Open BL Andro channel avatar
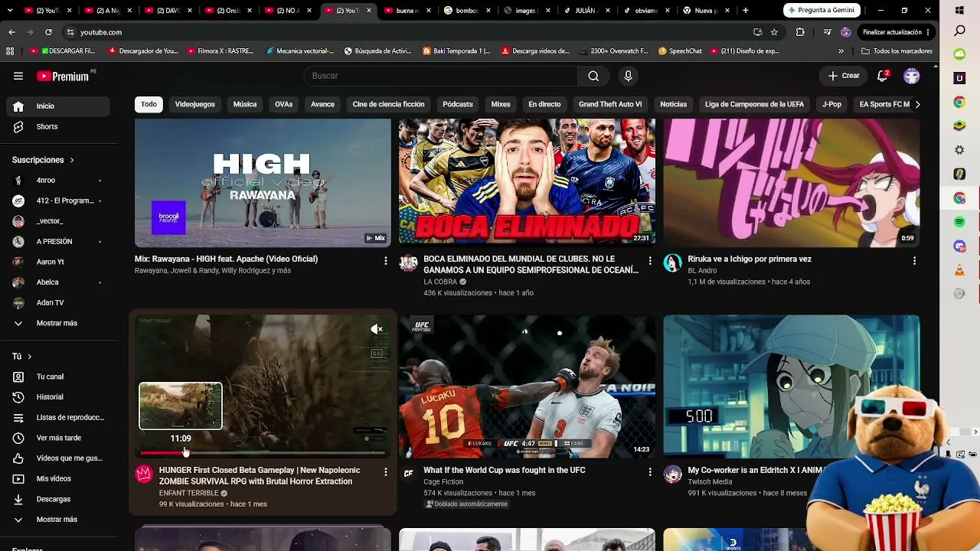The width and height of the screenshot is (980, 551). tap(673, 264)
